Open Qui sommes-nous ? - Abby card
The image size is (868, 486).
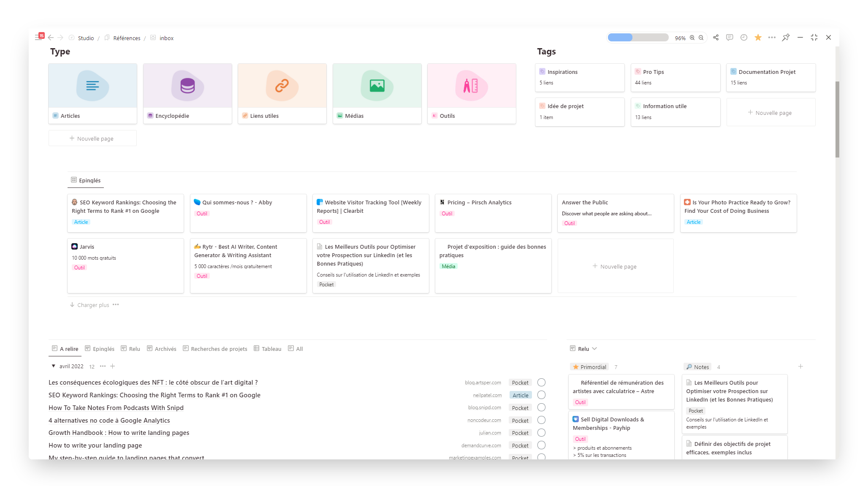(x=248, y=213)
